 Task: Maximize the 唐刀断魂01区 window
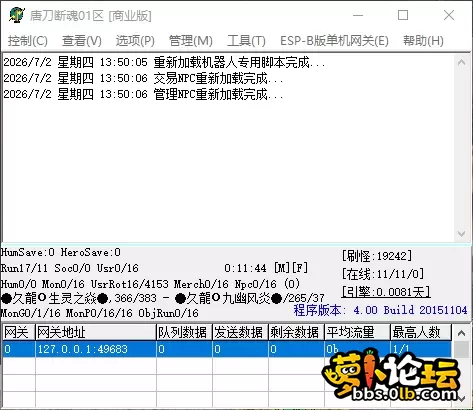(x=403, y=15)
